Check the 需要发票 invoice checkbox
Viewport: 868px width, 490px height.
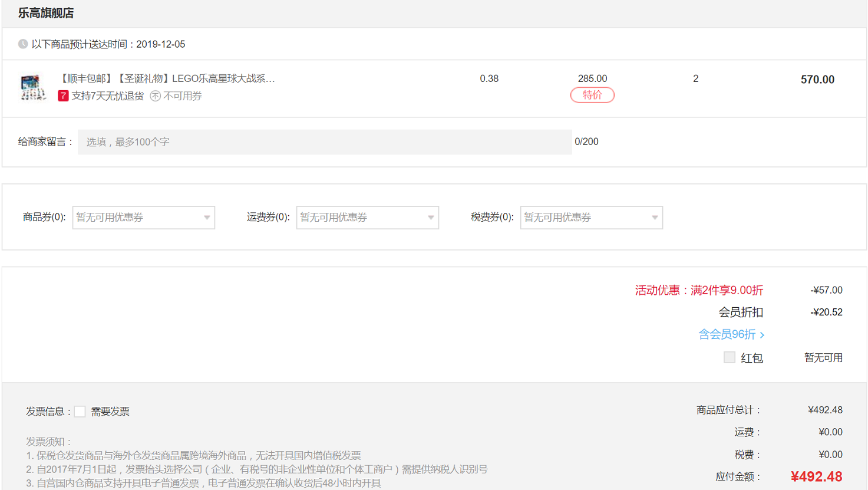[x=80, y=412]
